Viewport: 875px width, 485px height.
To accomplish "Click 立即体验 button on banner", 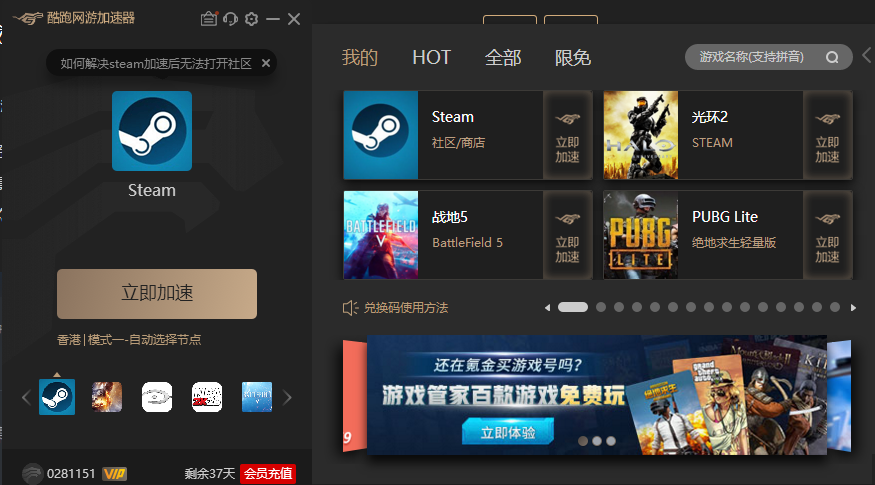I will click(x=508, y=431).
